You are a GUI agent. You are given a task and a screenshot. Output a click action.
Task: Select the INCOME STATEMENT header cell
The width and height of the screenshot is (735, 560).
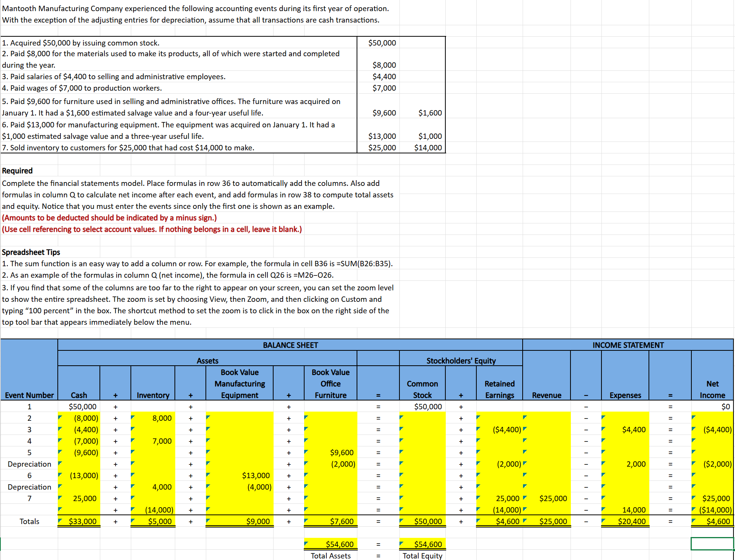628,345
